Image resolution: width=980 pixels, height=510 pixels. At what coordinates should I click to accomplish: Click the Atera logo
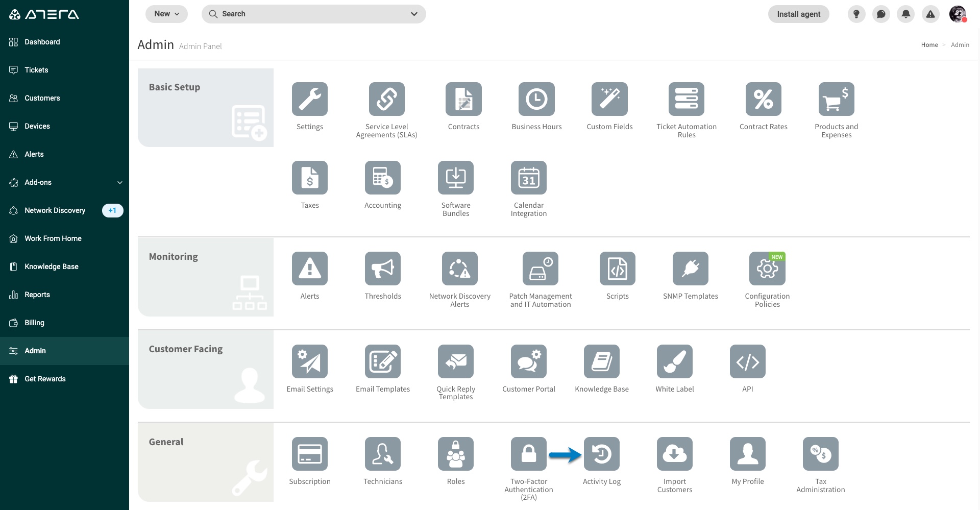tap(44, 14)
